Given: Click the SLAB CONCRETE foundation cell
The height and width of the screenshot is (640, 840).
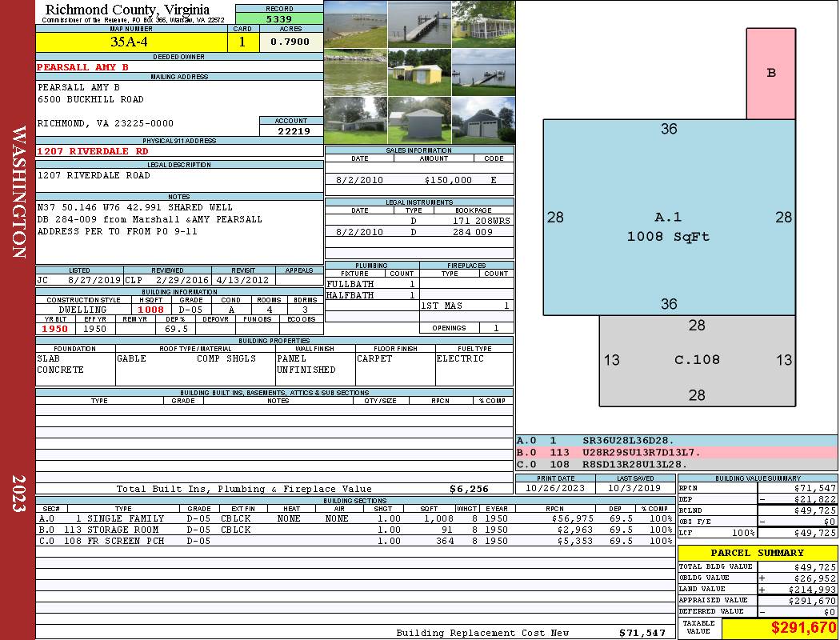Looking at the screenshot, I should tap(75, 369).
